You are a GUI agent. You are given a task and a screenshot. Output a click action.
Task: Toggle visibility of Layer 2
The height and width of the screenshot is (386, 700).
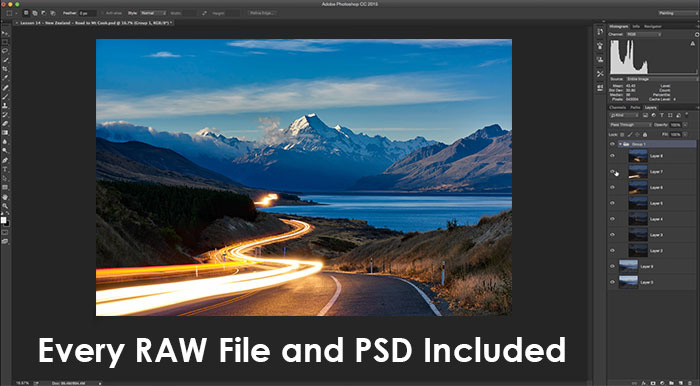[x=612, y=250]
